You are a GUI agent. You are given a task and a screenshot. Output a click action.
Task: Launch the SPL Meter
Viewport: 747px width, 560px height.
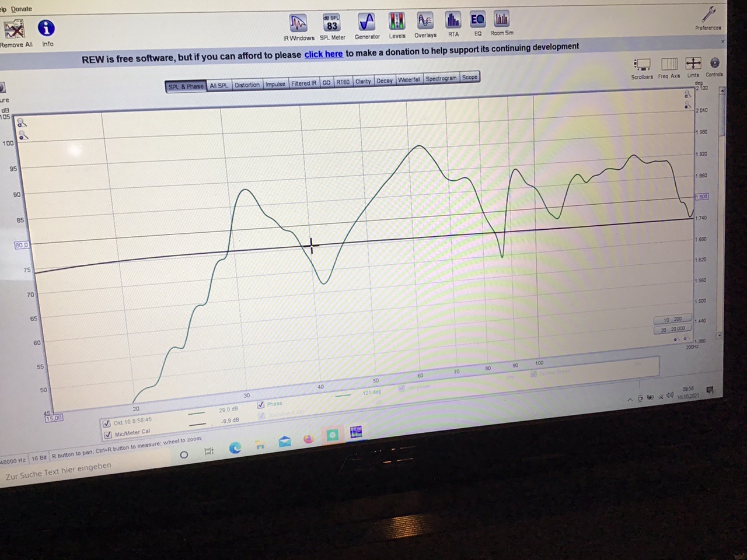coord(332,24)
